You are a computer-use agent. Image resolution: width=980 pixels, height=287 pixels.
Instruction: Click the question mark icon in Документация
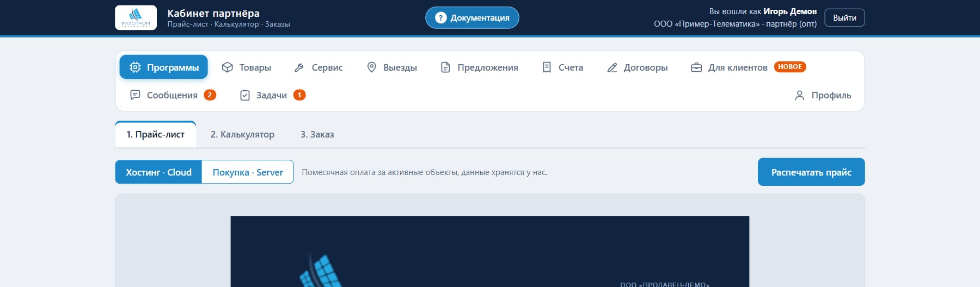coord(441,18)
